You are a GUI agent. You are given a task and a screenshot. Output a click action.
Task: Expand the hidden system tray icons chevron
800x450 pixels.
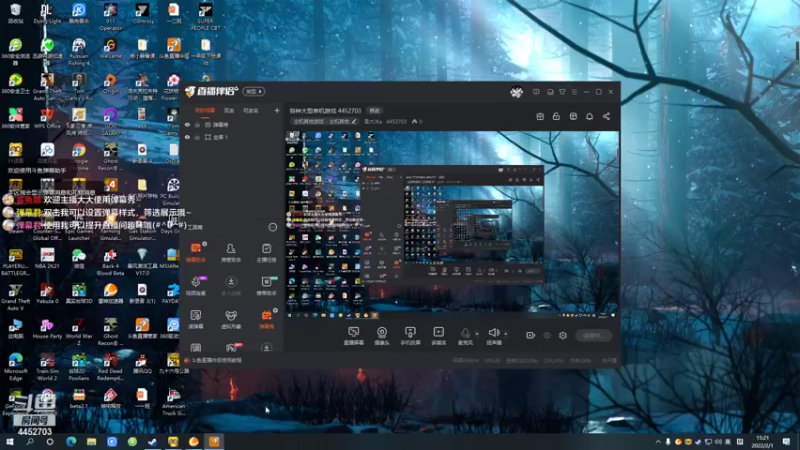(658, 441)
